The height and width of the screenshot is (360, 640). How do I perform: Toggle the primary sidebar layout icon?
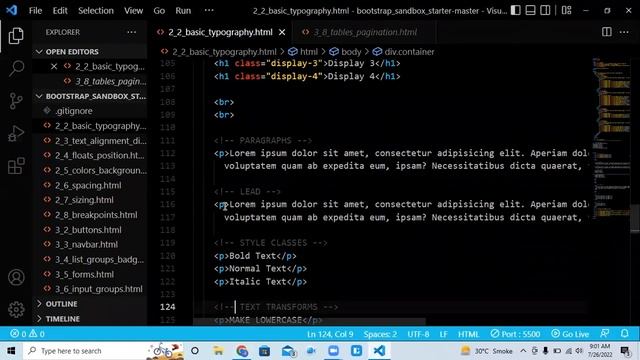516,10
